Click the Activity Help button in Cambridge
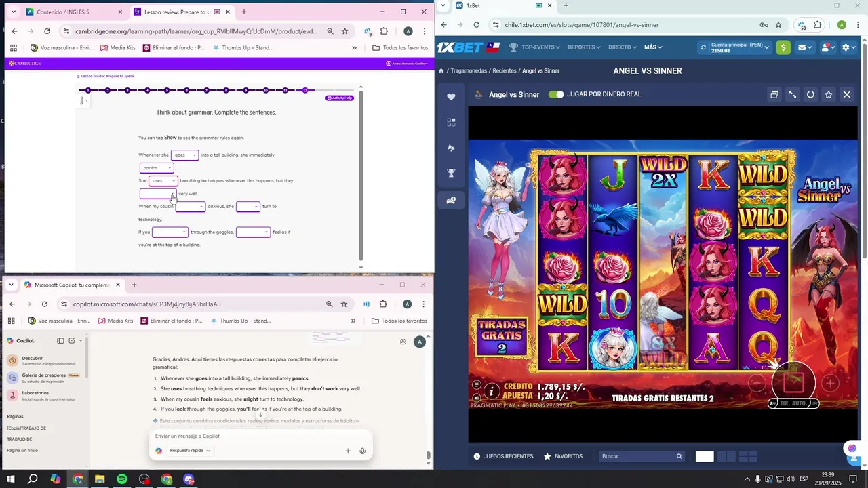This screenshot has width=868, height=488. point(340,98)
